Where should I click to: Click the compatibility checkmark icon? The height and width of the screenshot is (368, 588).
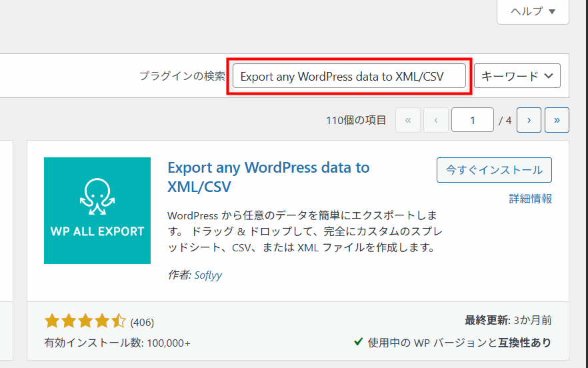pos(359,341)
